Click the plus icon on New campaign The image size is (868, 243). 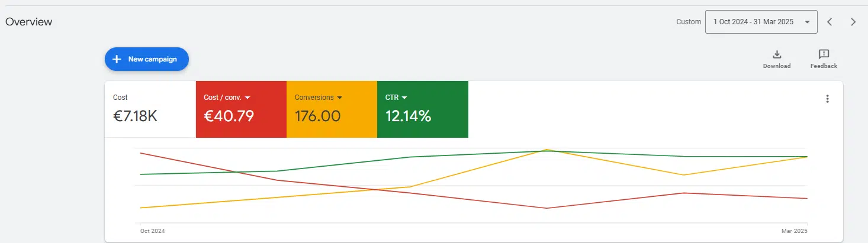tap(117, 59)
